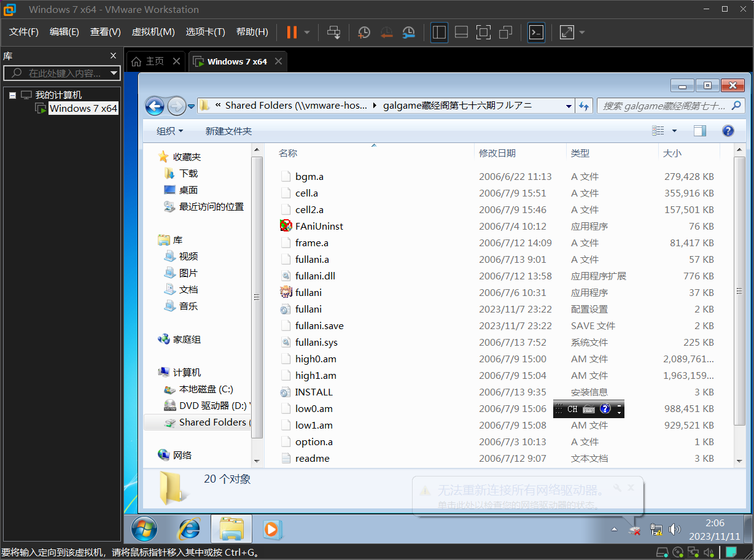Open the 文件(F) menu
Viewport: 754px width, 560px height.
(24, 32)
